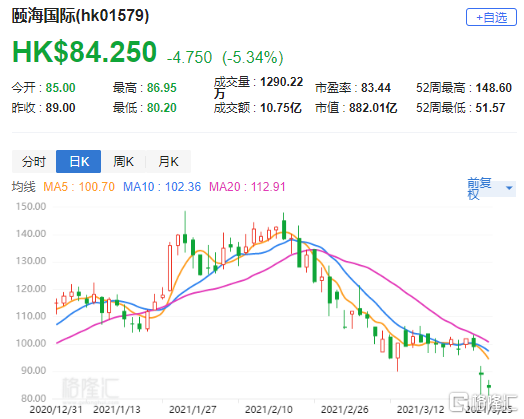Show the 月K monthly chart tab
524x419 pixels.
[x=168, y=162]
